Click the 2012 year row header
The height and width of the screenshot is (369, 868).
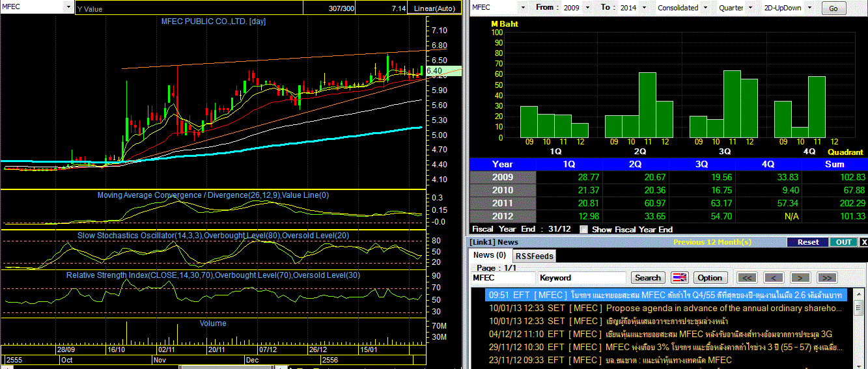point(503,216)
